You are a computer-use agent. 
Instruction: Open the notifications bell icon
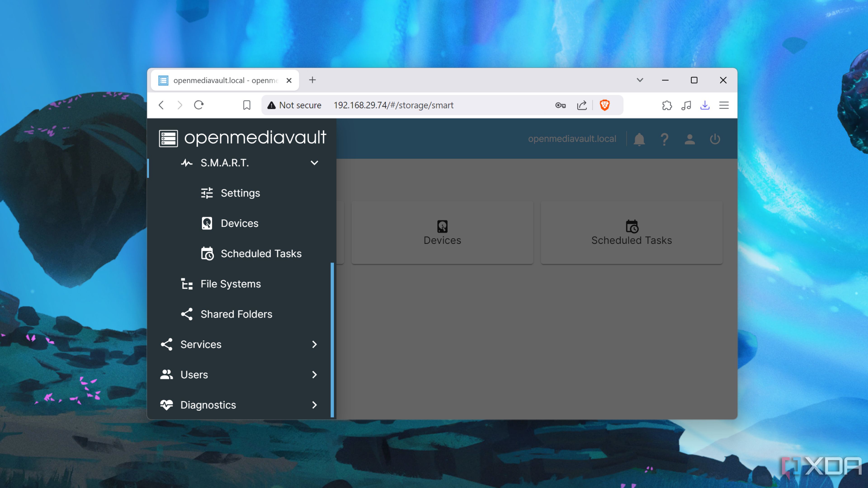tap(639, 139)
